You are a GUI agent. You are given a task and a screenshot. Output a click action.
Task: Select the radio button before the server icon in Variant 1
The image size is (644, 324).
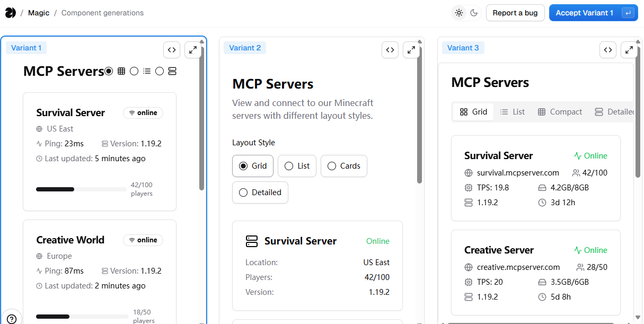click(x=160, y=71)
